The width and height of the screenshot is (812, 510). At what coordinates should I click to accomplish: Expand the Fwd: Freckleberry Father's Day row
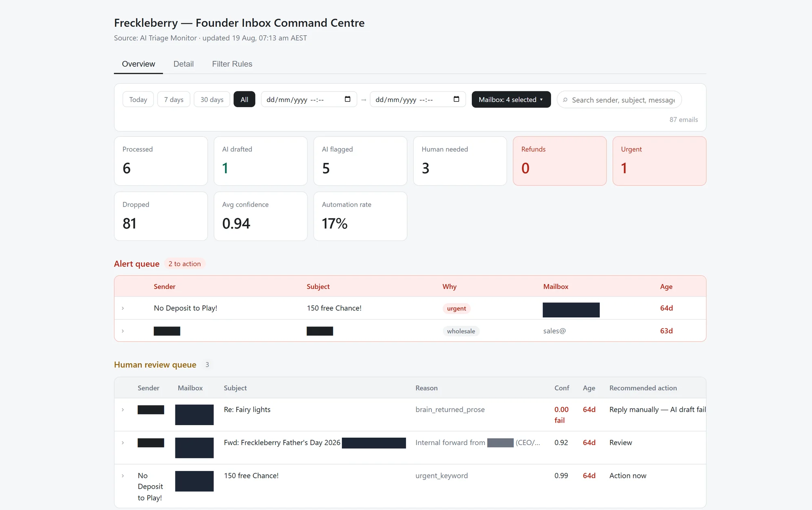123,443
